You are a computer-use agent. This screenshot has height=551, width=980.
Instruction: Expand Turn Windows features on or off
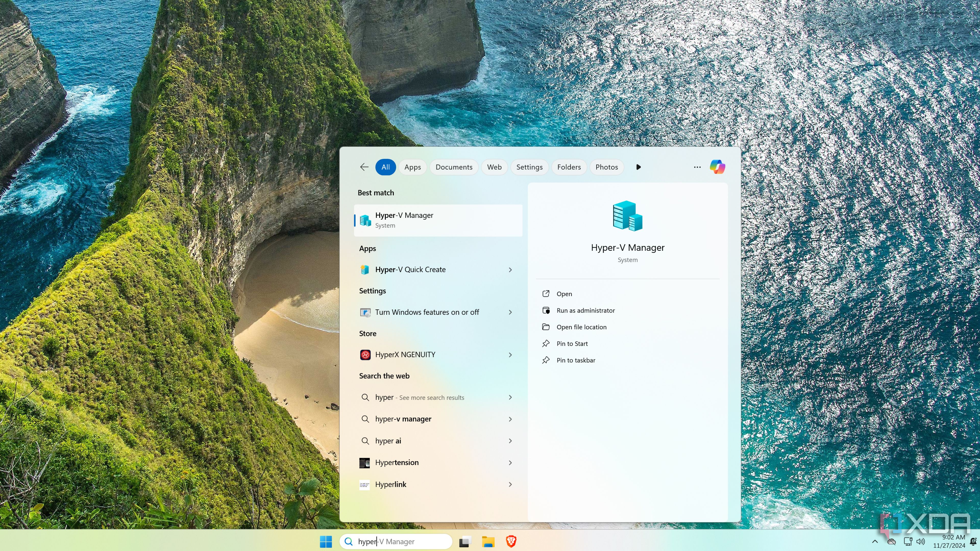coord(510,312)
